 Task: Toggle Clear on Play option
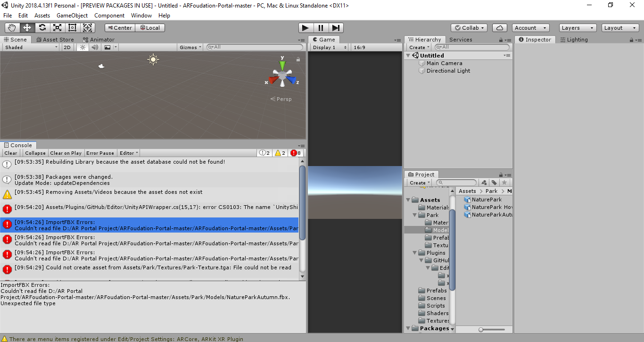click(66, 153)
